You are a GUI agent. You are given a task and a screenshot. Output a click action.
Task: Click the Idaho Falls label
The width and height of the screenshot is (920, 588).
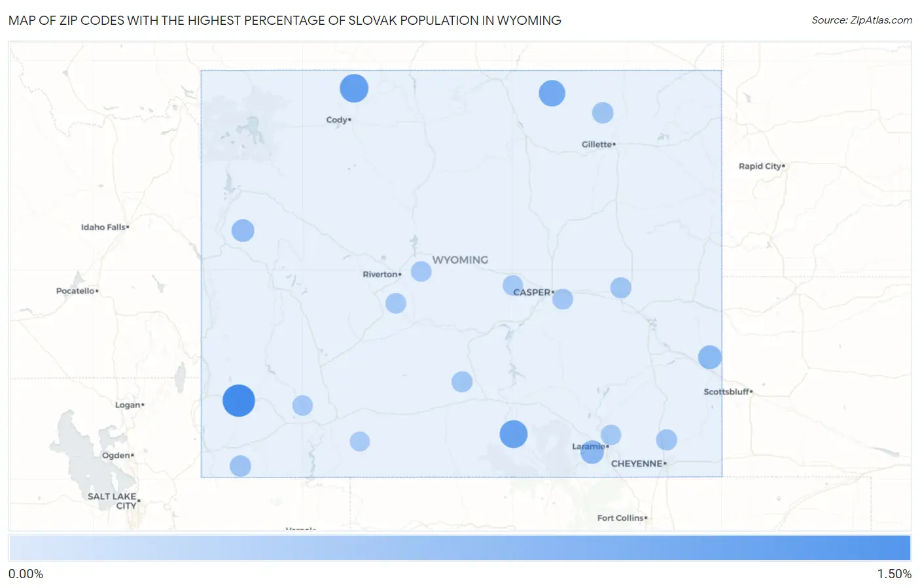pos(103,227)
